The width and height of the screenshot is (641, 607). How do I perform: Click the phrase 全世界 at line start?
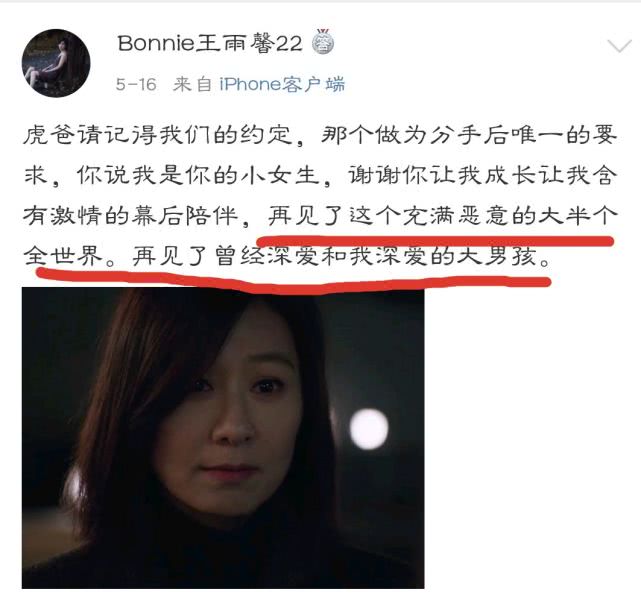63,256
